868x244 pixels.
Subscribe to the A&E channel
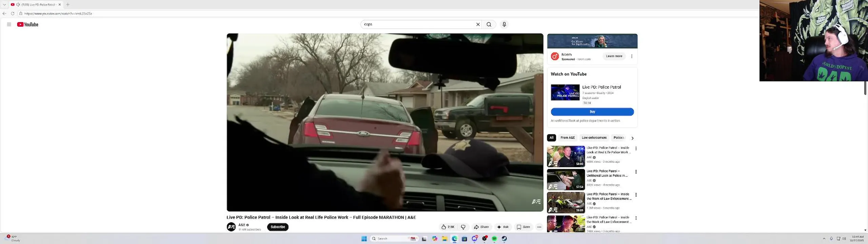click(x=278, y=227)
